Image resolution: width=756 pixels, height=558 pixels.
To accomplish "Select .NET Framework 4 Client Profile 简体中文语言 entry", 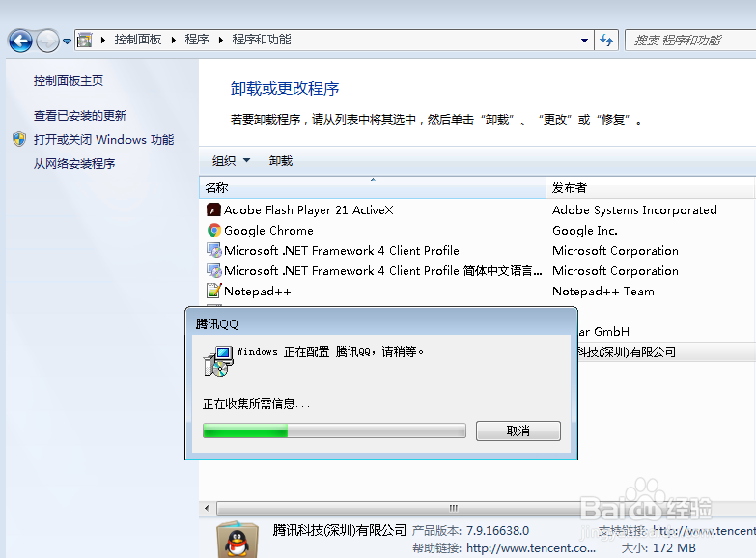I will click(x=382, y=270).
